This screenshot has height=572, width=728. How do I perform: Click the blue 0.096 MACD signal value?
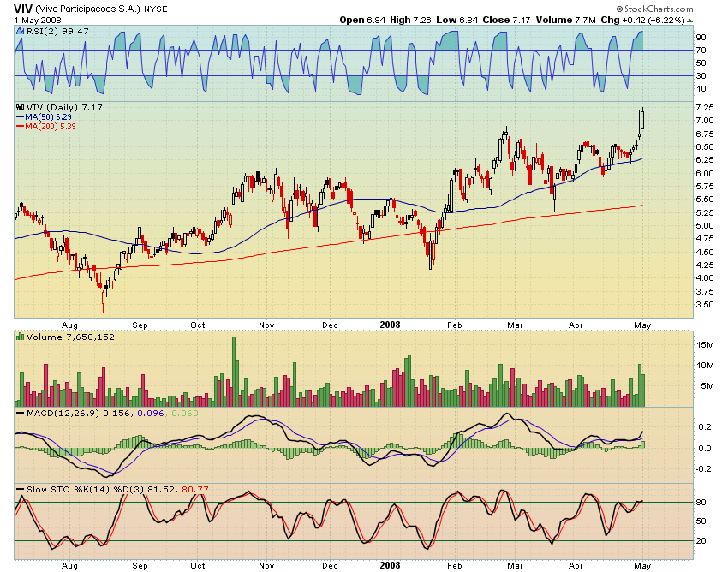point(151,414)
